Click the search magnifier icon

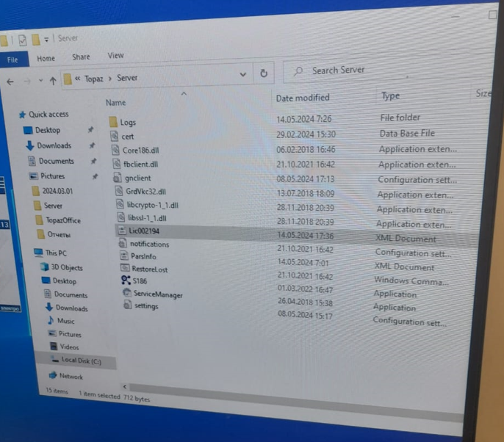click(298, 71)
